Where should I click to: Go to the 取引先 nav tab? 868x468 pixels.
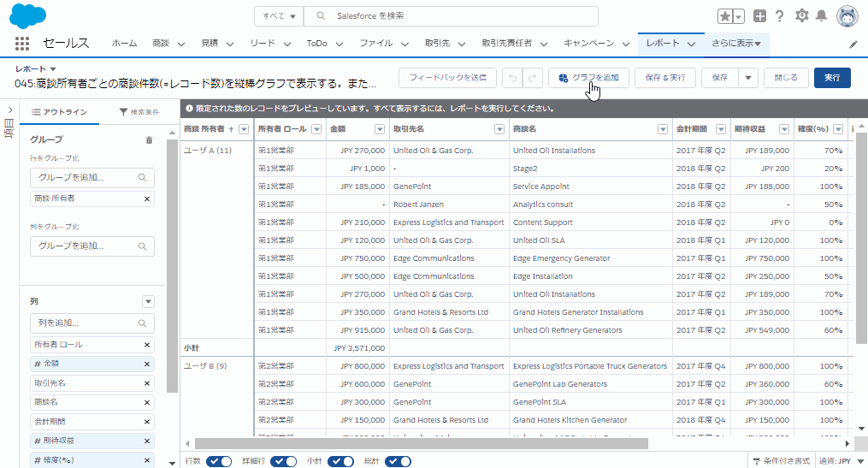click(x=437, y=43)
